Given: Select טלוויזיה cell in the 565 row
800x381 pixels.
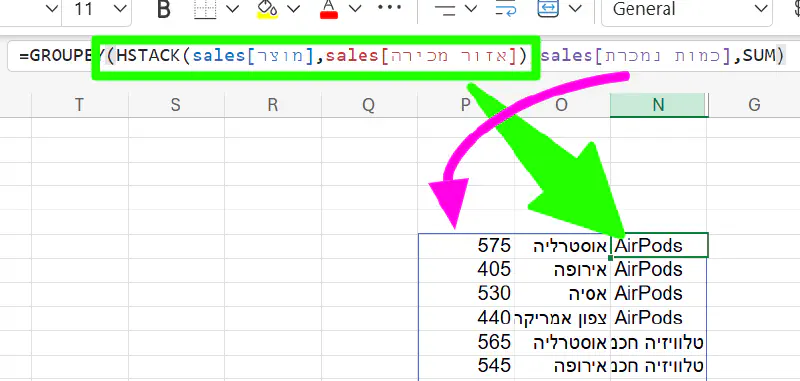Looking at the screenshot, I should tap(659, 342).
